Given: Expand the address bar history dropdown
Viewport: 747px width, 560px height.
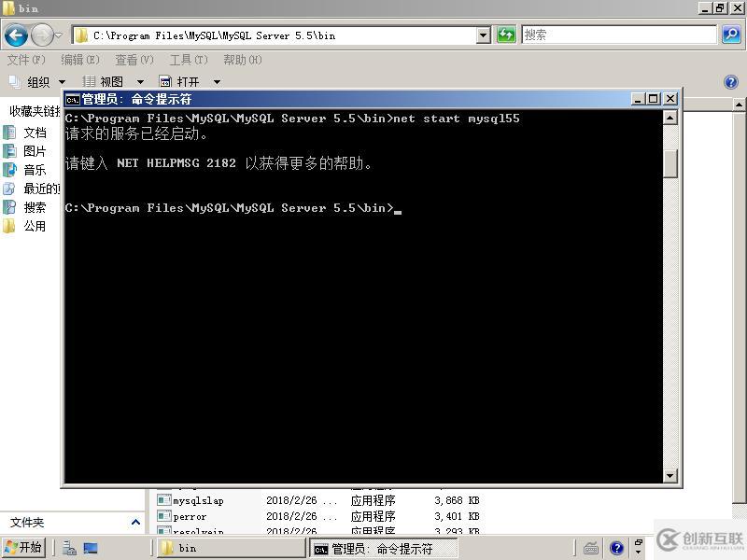Looking at the screenshot, I should (484, 35).
